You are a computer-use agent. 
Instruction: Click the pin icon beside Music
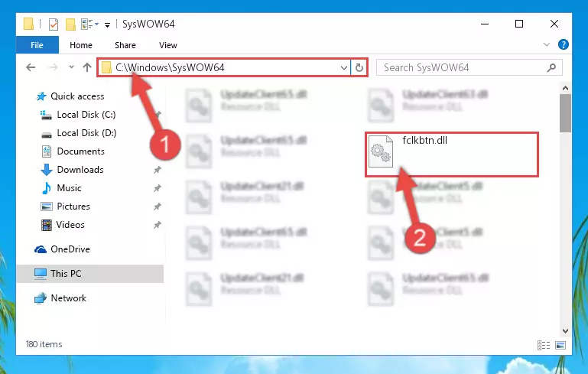coord(157,188)
